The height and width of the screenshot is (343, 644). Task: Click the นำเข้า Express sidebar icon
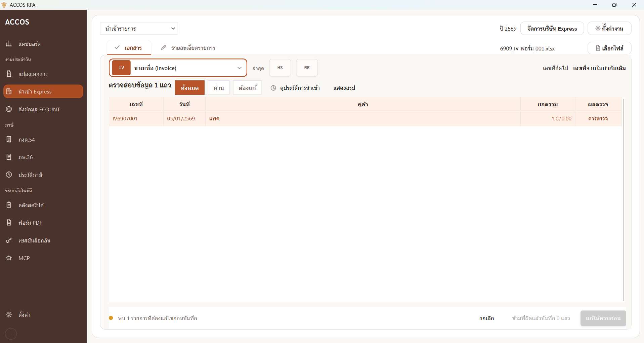point(9,91)
